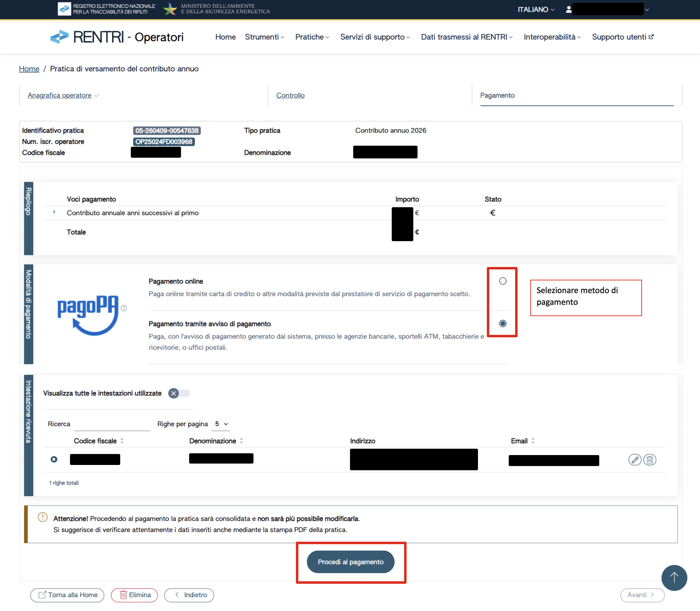Click the Procedi al pagamento button

coord(350,562)
